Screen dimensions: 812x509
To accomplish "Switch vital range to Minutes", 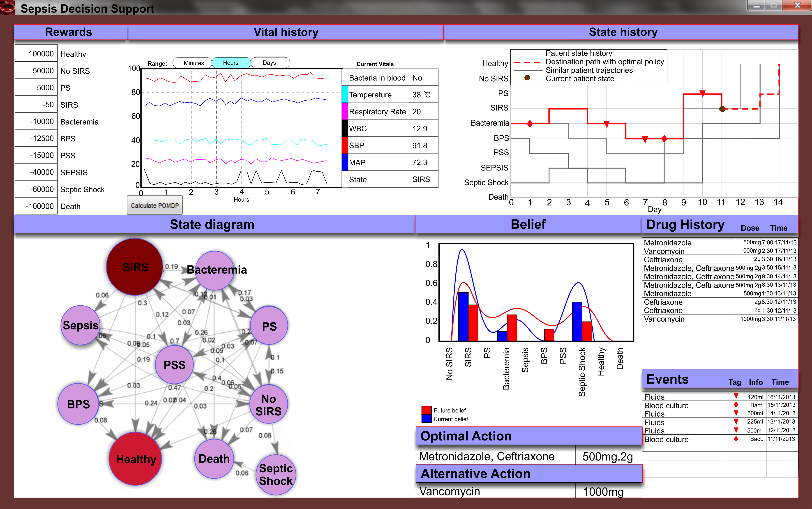I will [x=193, y=63].
